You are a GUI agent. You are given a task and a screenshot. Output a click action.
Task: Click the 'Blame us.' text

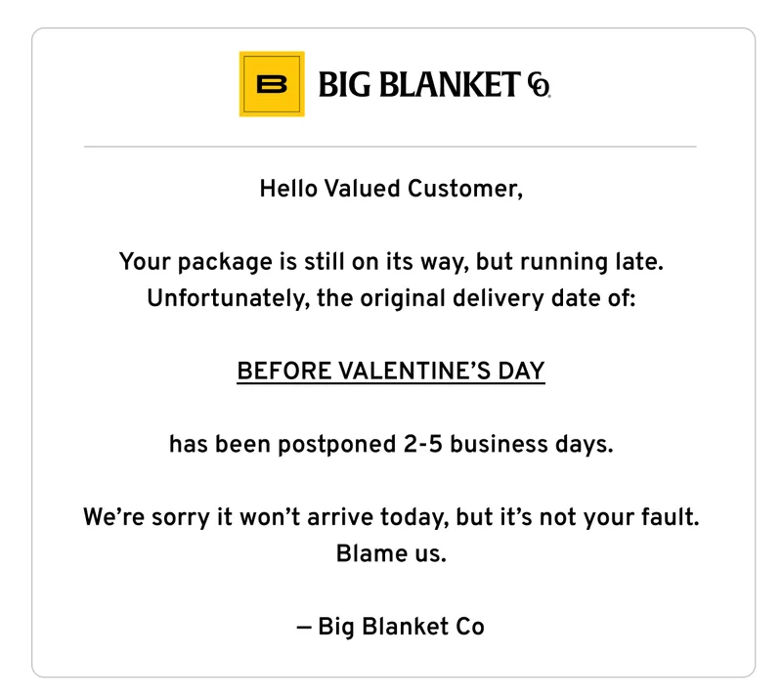pyautogui.click(x=391, y=553)
